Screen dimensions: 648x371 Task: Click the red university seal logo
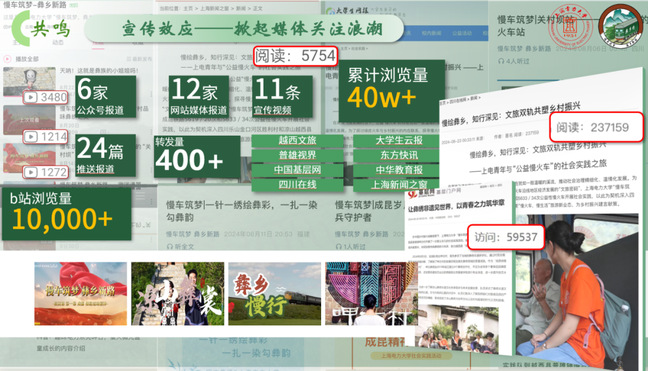(x=570, y=26)
